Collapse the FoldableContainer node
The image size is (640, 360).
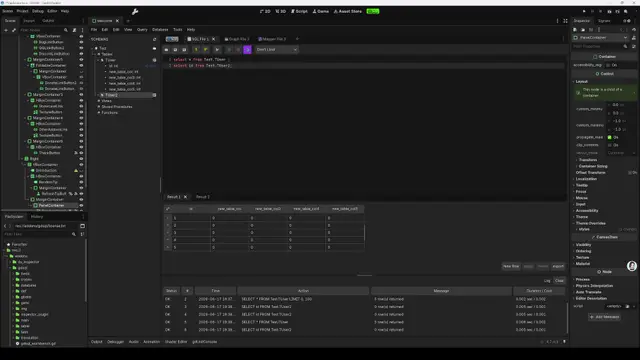[x=28, y=65]
